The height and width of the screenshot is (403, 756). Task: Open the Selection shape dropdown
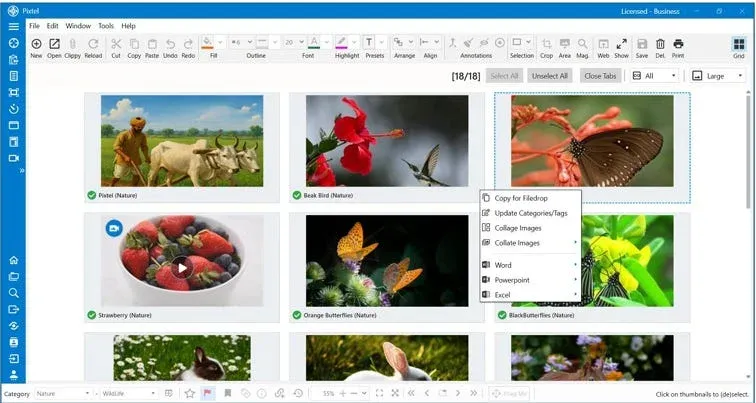528,42
